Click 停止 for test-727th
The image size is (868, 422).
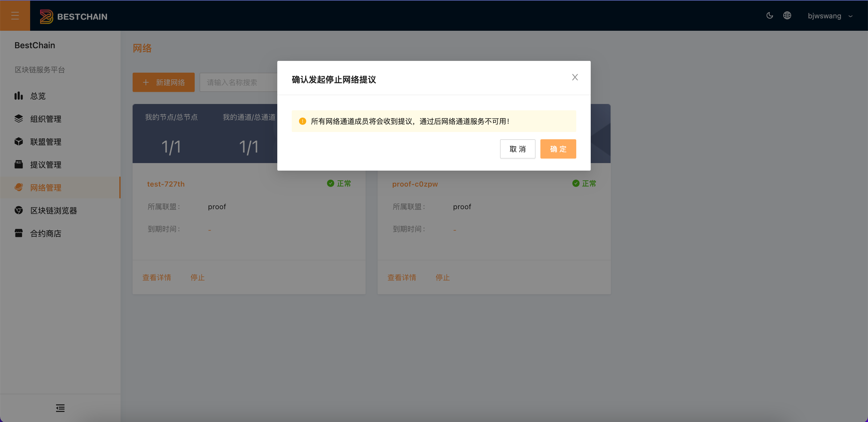click(x=197, y=277)
